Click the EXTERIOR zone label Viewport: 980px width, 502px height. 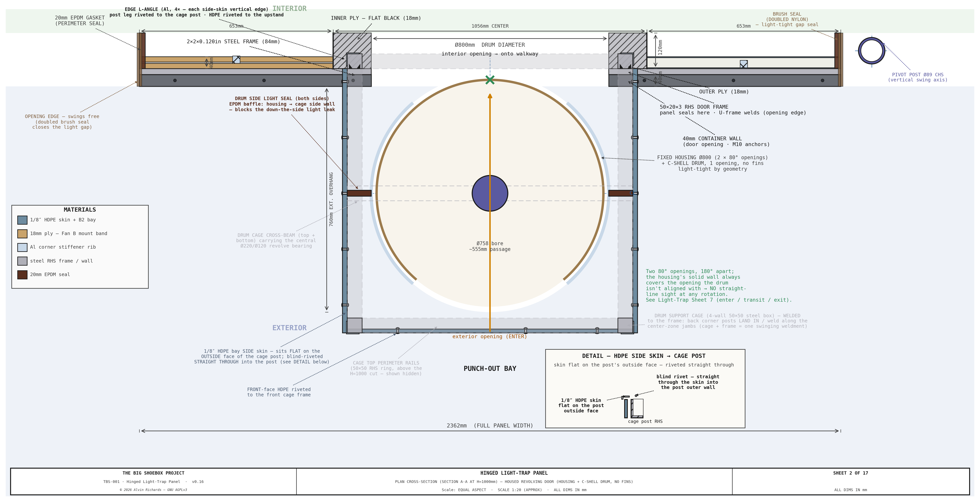pos(290,328)
